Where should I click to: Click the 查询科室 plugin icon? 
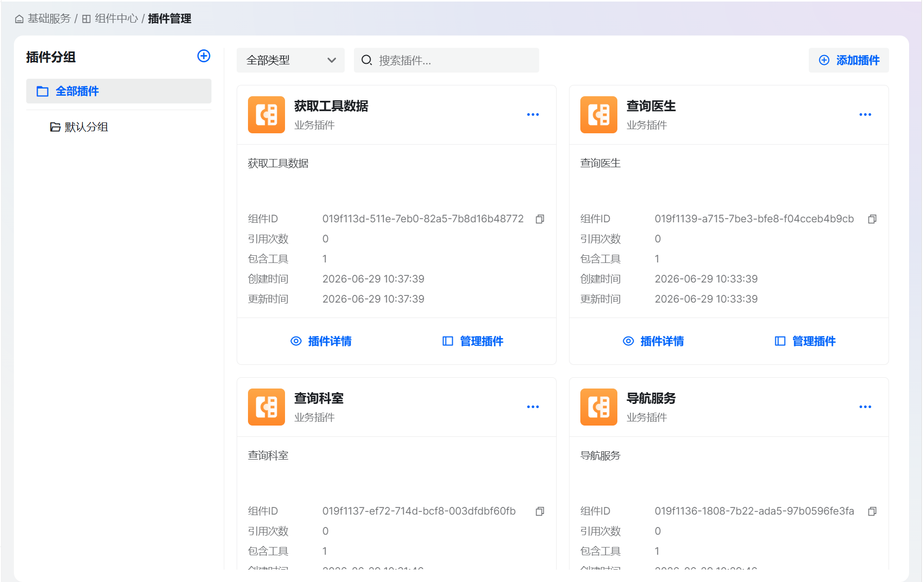click(x=266, y=407)
